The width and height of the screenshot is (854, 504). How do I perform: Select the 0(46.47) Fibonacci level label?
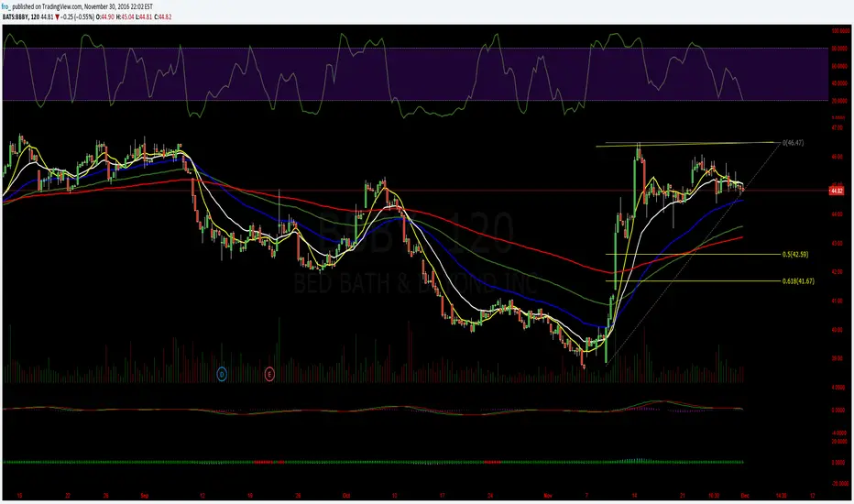tap(793, 143)
